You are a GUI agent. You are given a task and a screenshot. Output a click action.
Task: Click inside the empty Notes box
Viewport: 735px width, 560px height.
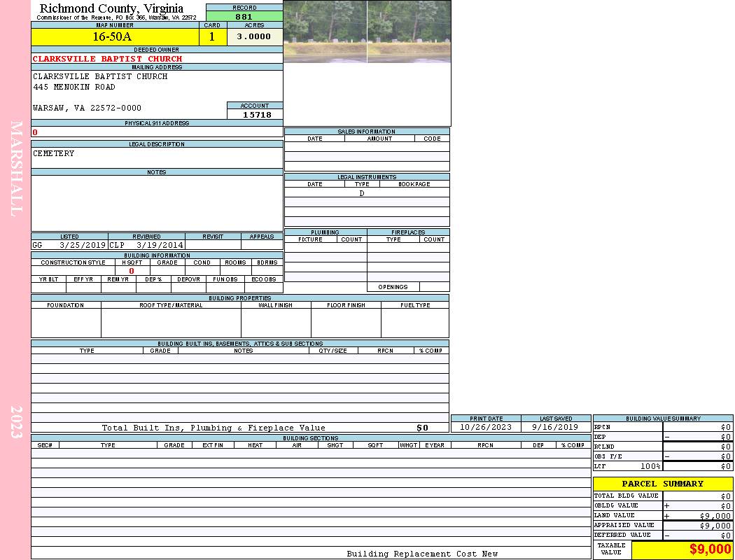point(157,203)
